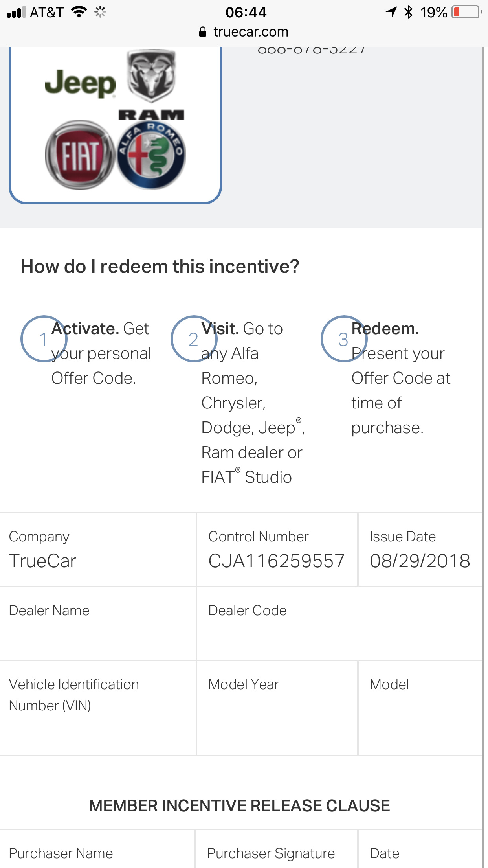Screen dimensions: 488x868
Task: Tap the Bluetooth status icon
Action: point(409,12)
